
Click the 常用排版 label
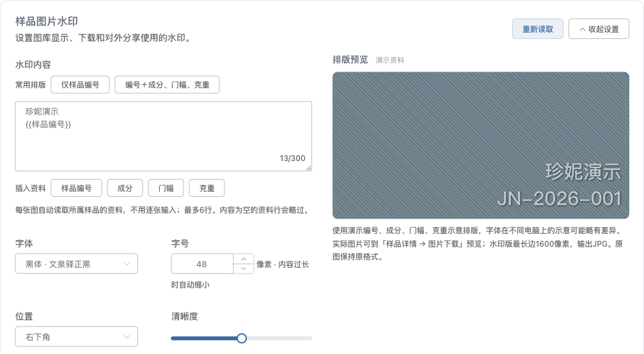pyautogui.click(x=31, y=85)
